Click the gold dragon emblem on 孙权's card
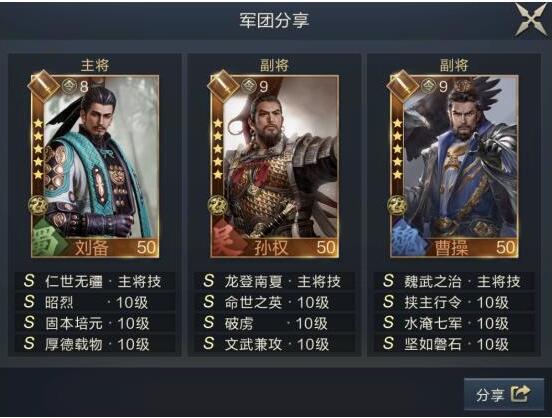 click(x=218, y=206)
